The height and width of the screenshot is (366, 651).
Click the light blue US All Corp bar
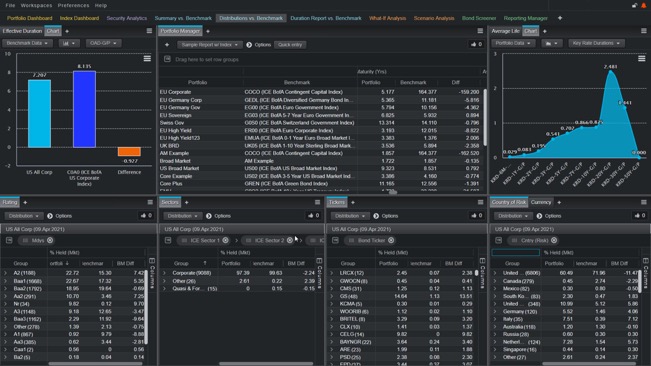(39, 114)
